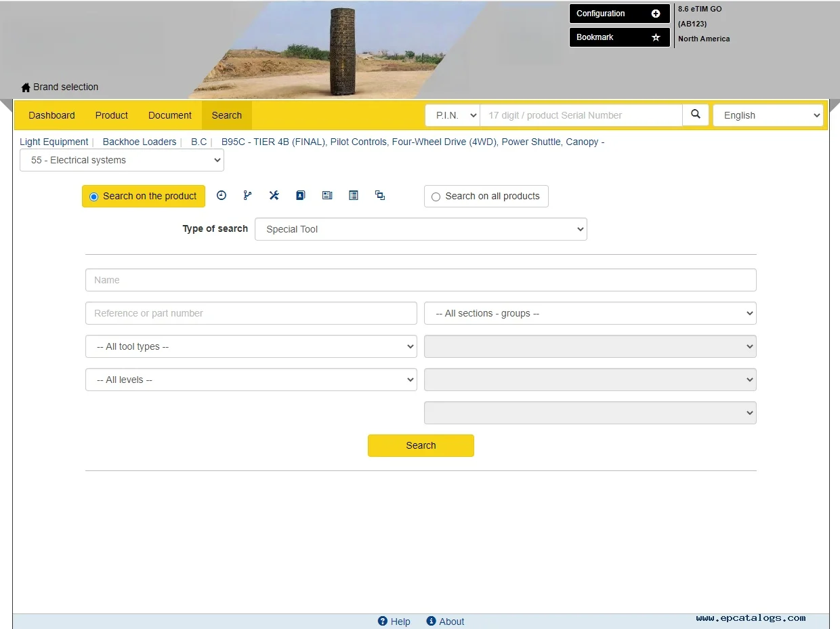Focus the Name input field

coord(421,280)
